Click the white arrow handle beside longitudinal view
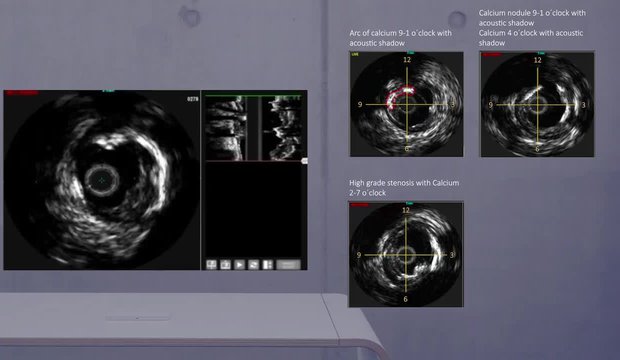Screen dimensions: 620x360 (304, 161)
